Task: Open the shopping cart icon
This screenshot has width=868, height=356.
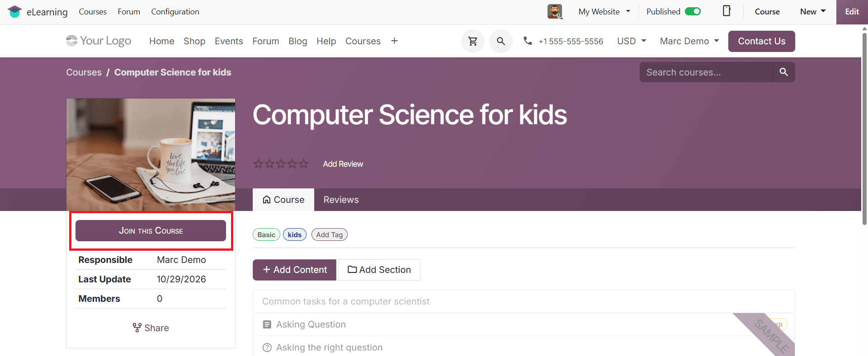Action: (x=473, y=41)
